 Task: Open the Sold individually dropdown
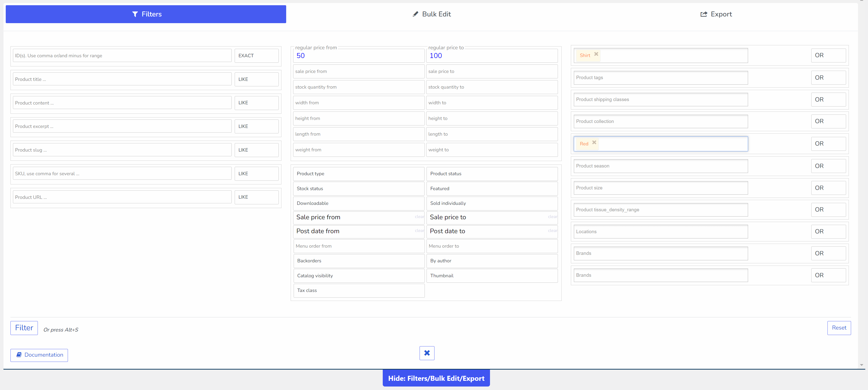[x=492, y=203]
